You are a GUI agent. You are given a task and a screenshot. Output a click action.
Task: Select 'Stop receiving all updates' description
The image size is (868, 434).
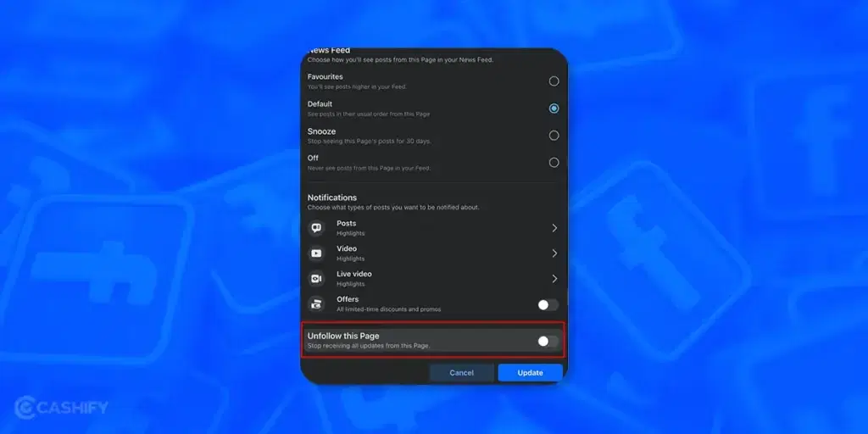click(x=369, y=346)
